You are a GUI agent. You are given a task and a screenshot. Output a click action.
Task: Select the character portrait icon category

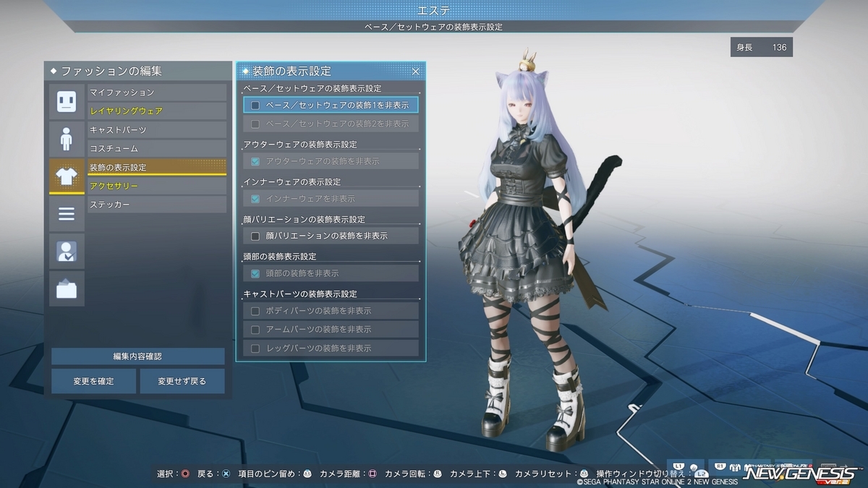[x=67, y=251]
